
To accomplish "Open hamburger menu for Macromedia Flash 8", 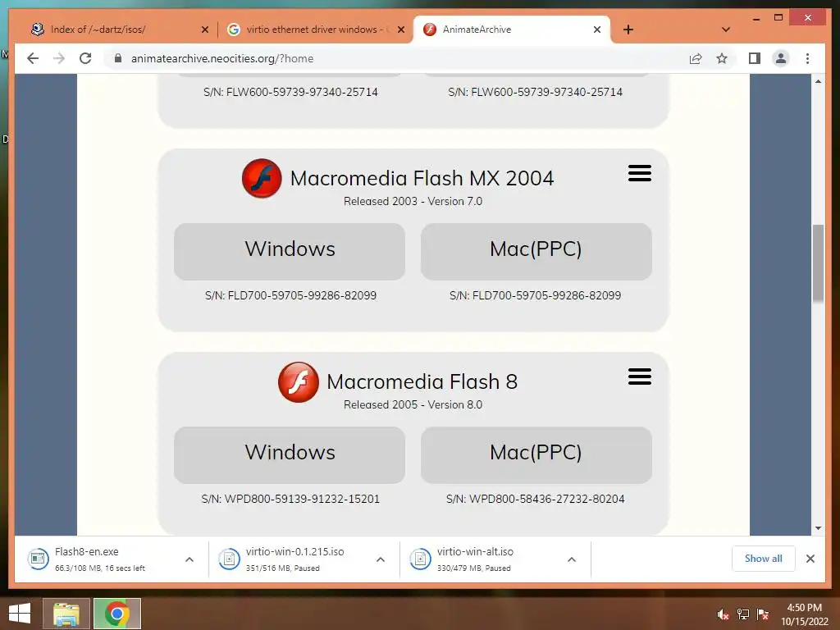I will tap(640, 377).
